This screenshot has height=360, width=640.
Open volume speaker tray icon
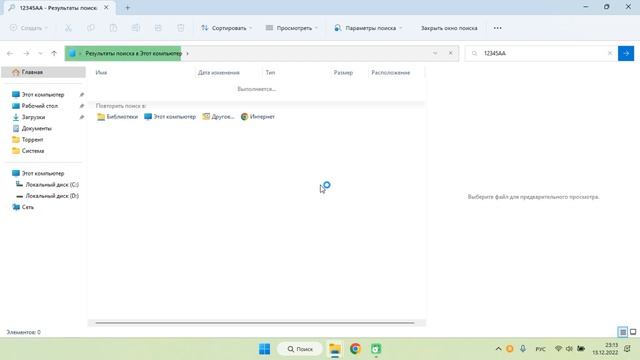click(569, 349)
